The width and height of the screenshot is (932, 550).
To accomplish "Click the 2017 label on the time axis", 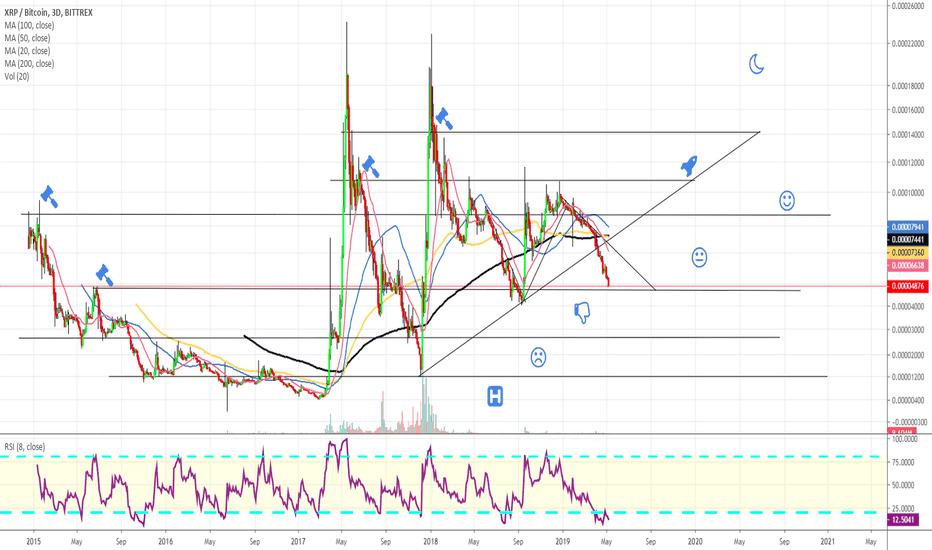I will click(298, 542).
